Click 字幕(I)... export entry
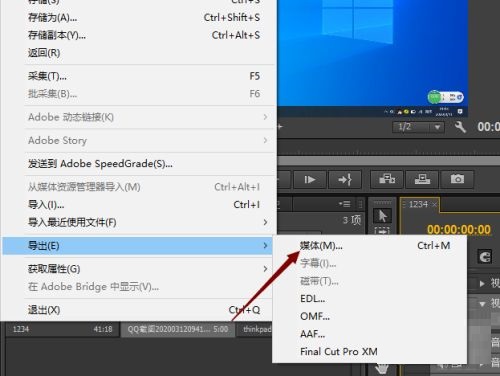 click(x=369, y=263)
